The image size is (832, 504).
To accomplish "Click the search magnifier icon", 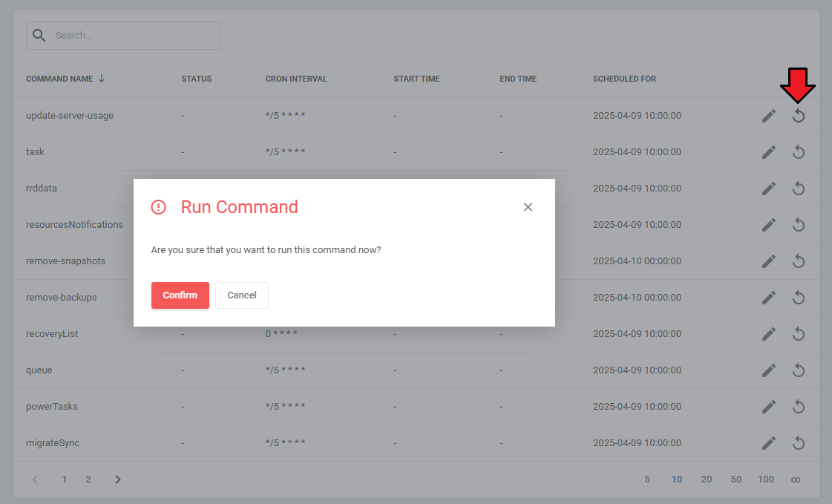I will click(x=39, y=35).
